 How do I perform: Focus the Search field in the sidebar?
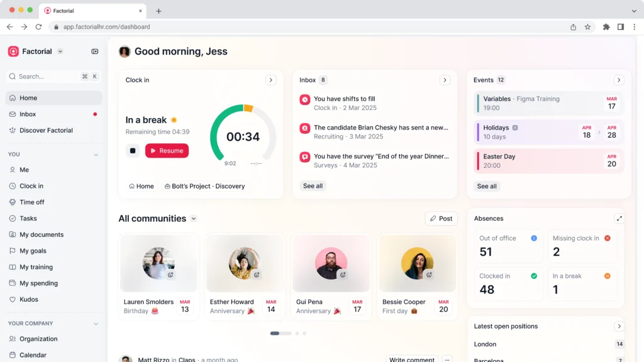coord(54,76)
